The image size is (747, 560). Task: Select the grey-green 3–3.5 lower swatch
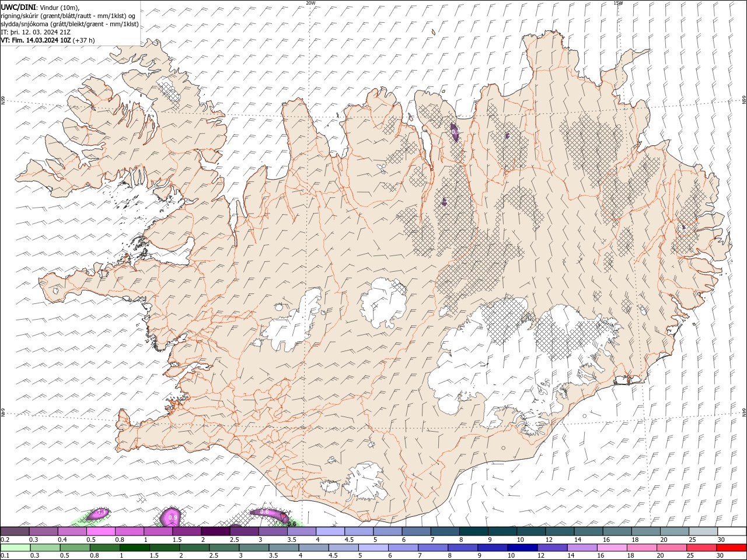pyautogui.click(x=254, y=548)
